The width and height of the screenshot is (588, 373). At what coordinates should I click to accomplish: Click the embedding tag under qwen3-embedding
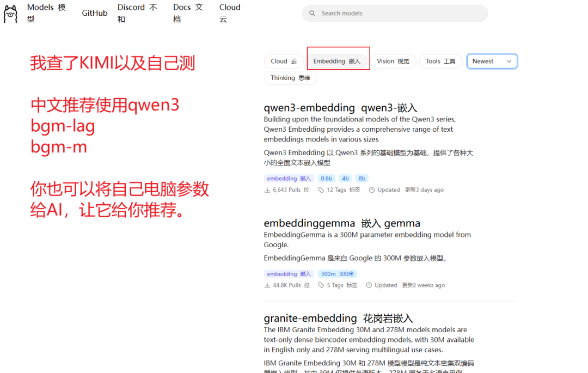point(289,179)
